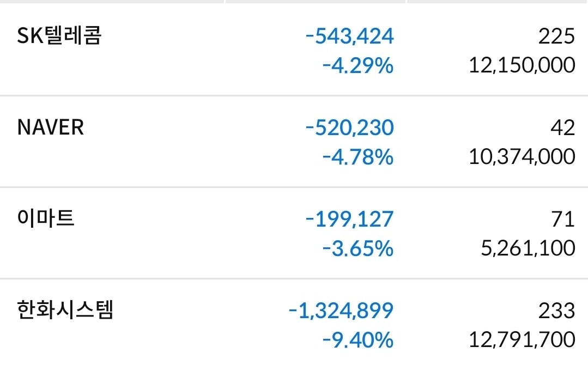The image size is (588, 365).
Task: Click SK텔레콤 loss amount -543,424
Action: [349, 36]
